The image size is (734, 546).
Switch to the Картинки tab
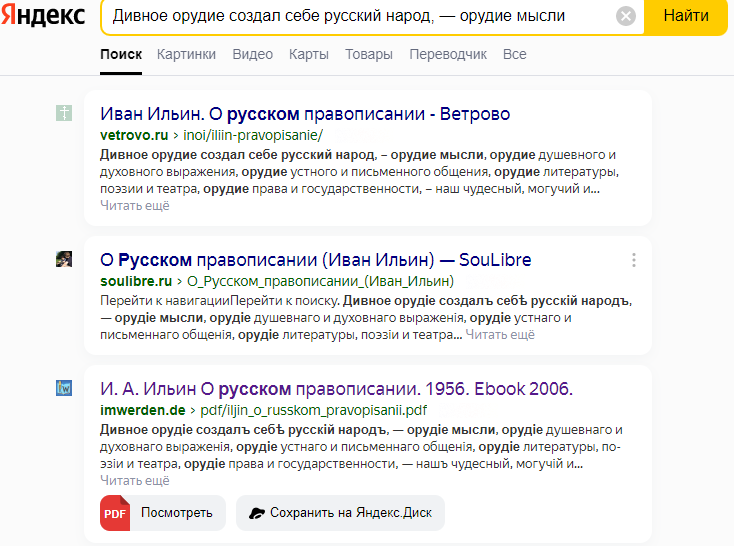coord(187,54)
